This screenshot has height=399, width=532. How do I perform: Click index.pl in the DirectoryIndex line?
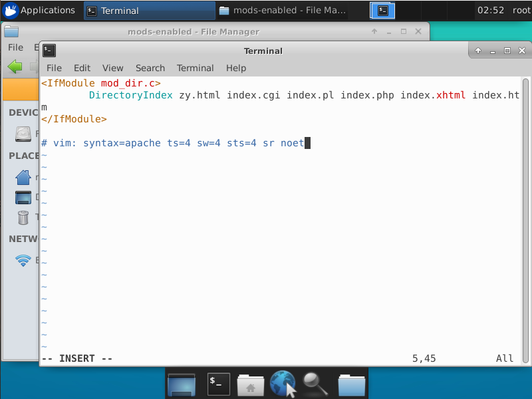[x=311, y=95]
